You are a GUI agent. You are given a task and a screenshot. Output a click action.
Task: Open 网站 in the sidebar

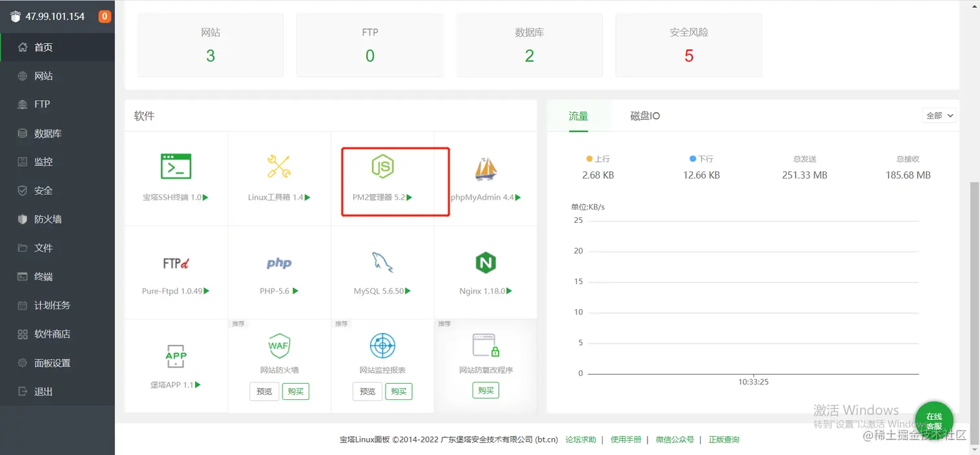(x=58, y=76)
